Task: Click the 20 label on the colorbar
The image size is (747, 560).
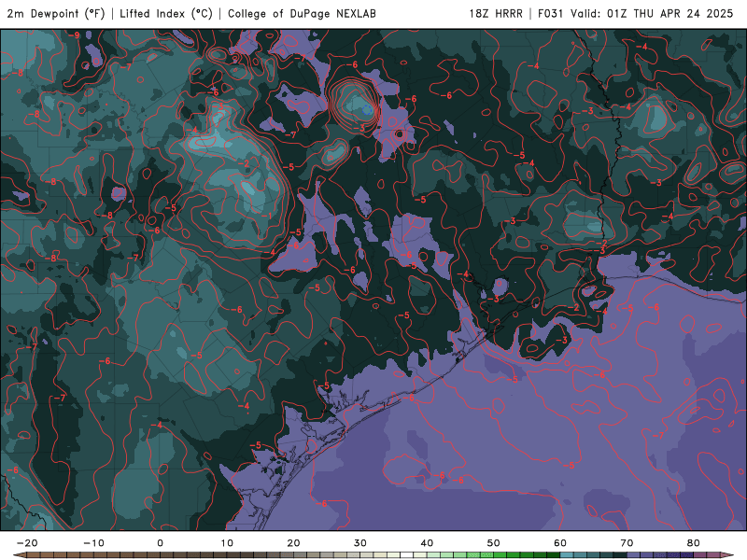Action: (x=293, y=543)
